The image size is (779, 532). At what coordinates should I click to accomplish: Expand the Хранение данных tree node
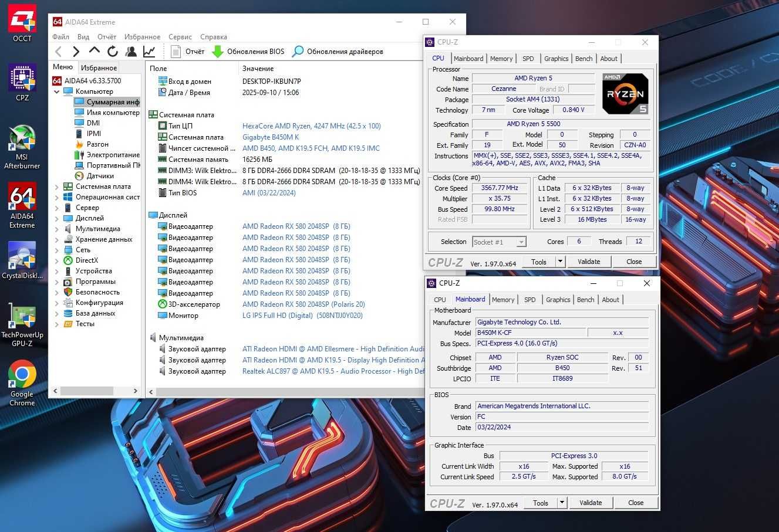(57, 239)
